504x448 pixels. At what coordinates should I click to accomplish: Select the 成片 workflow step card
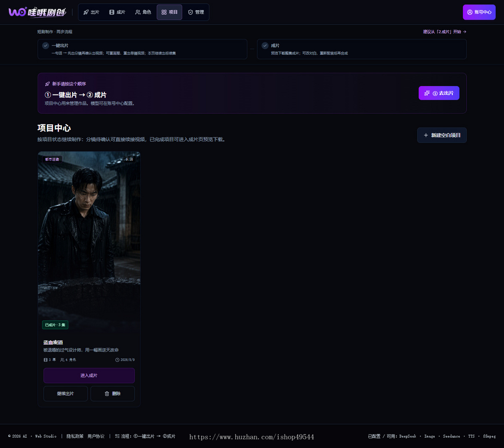click(x=362, y=49)
